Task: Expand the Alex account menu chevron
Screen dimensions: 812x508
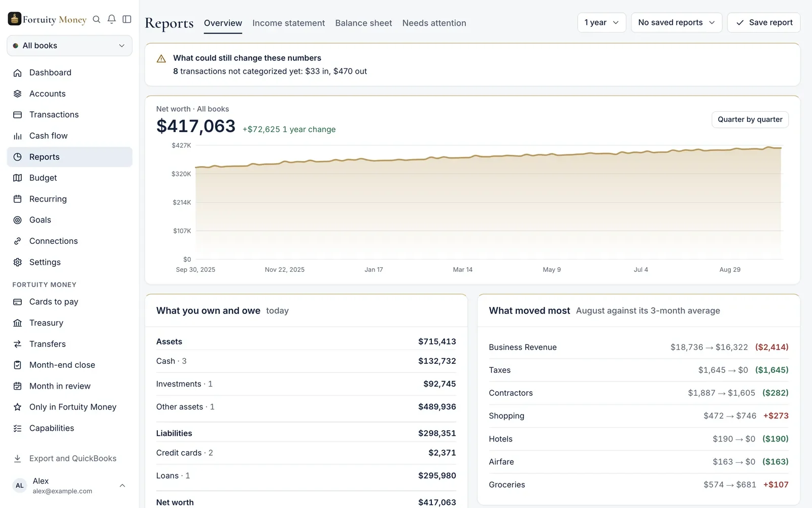Action: click(x=122, y=486)
